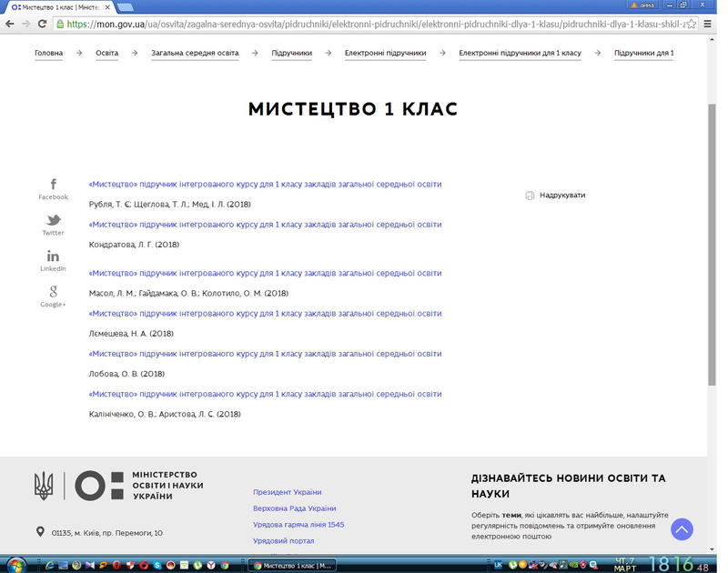The image size is (728, 573).
Task: Open Chrome hamburger menu
Action: point(708,25)
